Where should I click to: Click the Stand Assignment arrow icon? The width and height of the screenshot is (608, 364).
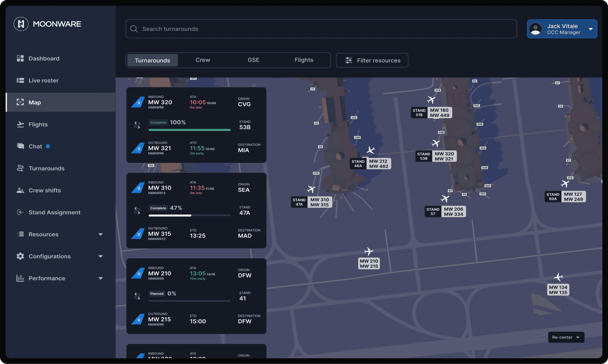tap(20, 212)
